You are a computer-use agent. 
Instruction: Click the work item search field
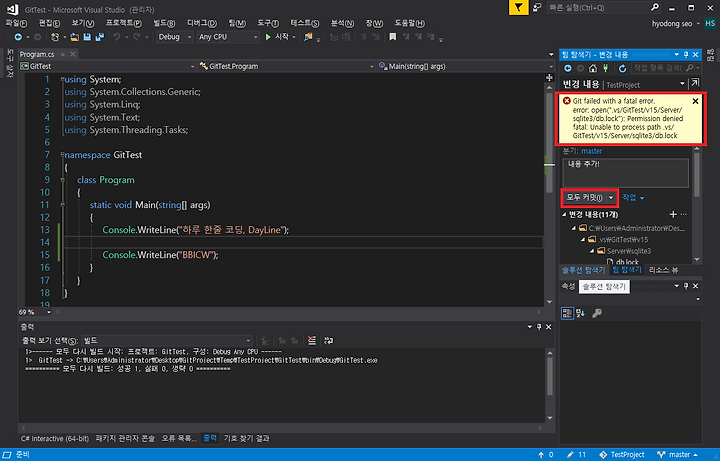pyautogui.click(x=659, y=68)
